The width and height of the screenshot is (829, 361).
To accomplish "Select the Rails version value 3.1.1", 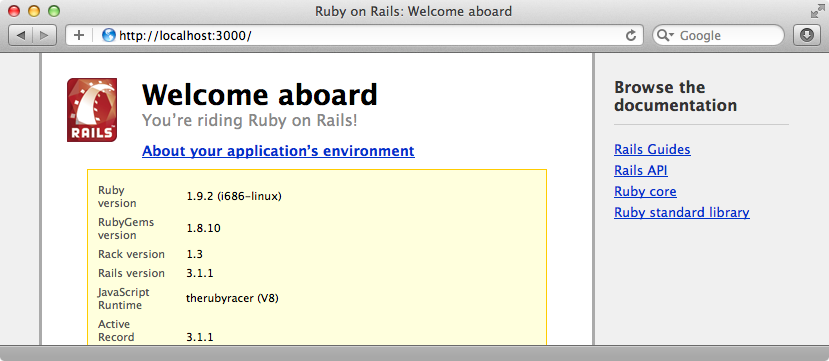I will [199, 273].
